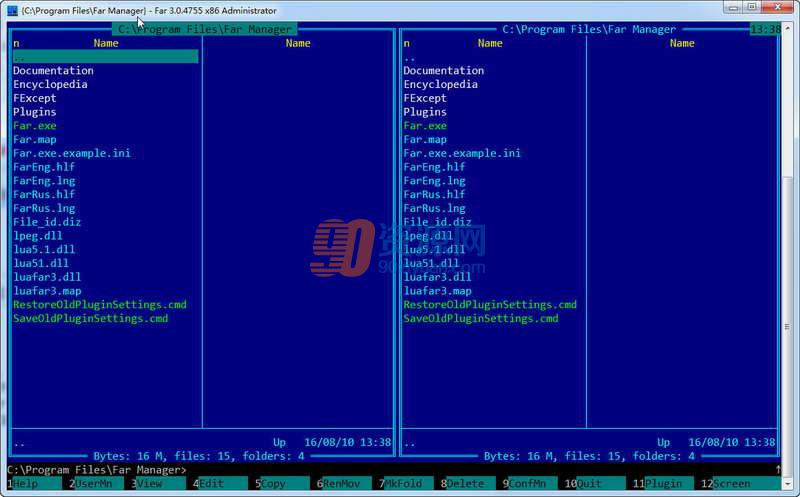Select FarRus.lng in left panel
This screenshot has height=497, width=800.
click(x=44, y=208)
